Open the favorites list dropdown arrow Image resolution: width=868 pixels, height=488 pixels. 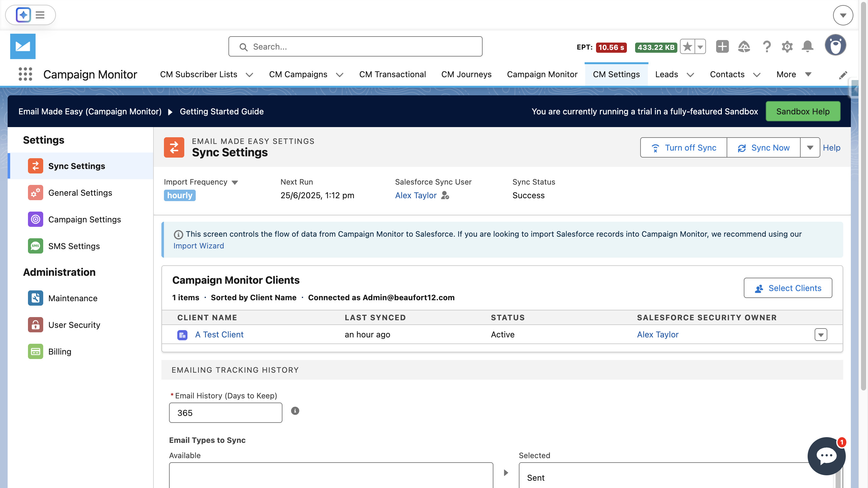click(x=700, y=46)
